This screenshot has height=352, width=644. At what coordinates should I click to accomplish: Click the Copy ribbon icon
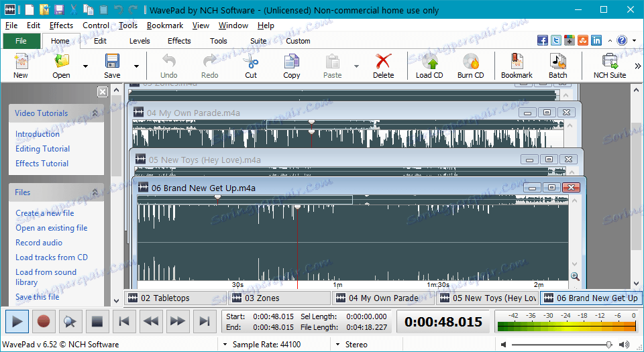(x=292, y=62)
